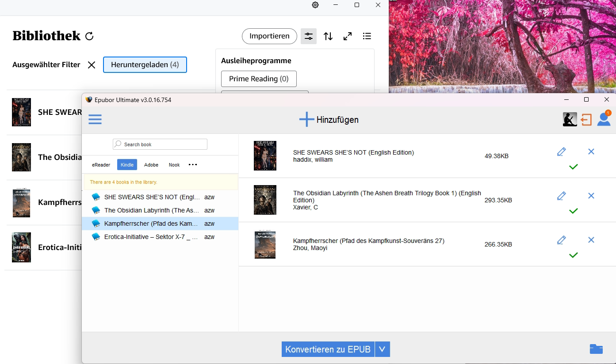Remove The Obsidian Labyrinth from conversion list
Image resolution: width=616 pixels, height=364 pixels.
(x=591, y=196)
